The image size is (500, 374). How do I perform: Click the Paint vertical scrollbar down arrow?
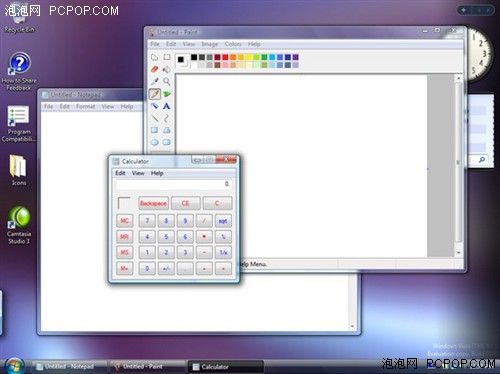[459, 253]
